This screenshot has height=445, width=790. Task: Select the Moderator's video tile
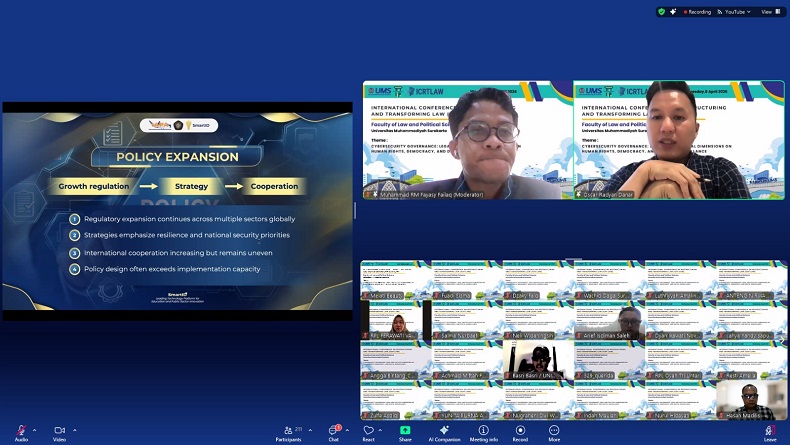click(467, 140)
